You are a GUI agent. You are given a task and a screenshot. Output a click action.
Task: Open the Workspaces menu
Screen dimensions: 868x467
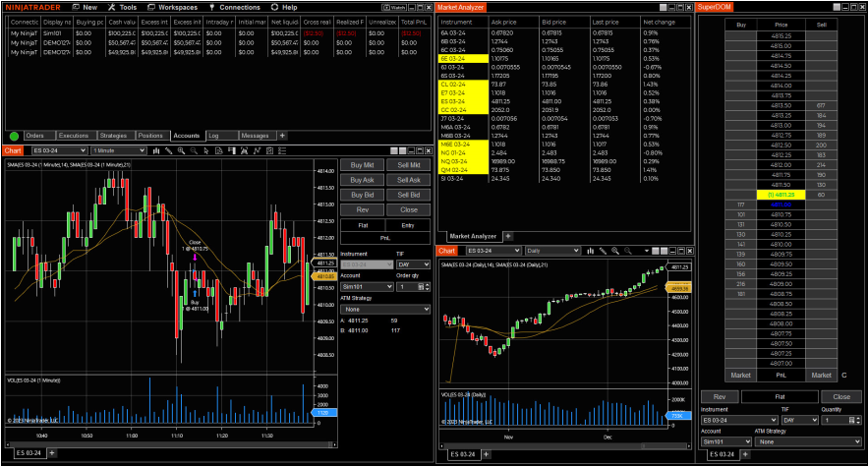tap(173, 7)
